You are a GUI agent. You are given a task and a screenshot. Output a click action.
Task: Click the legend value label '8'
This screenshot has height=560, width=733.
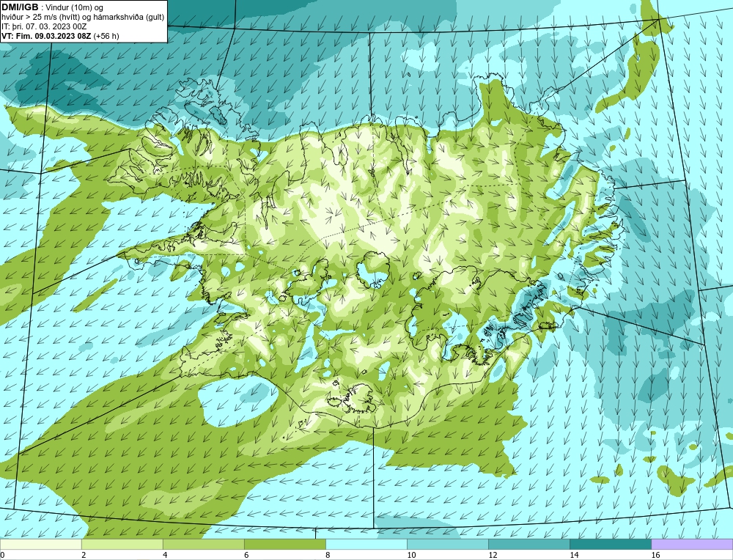point(327,555)
